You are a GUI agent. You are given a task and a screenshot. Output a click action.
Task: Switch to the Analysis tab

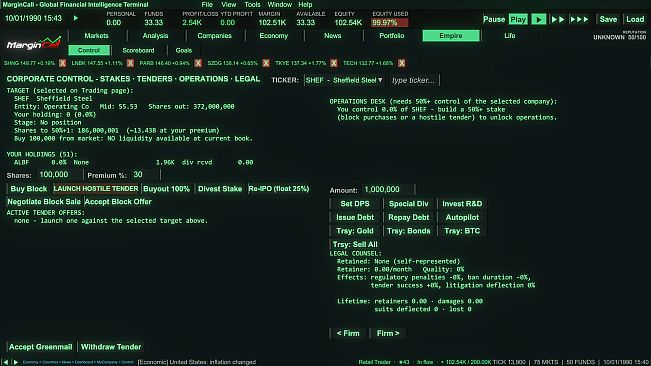pyautogui.click(x=155, y=36)
